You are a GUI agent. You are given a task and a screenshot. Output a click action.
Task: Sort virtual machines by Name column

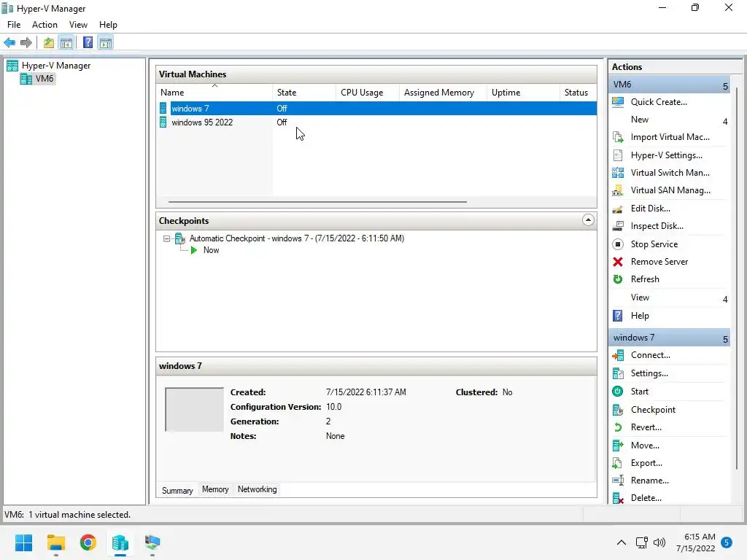[214, 93]
